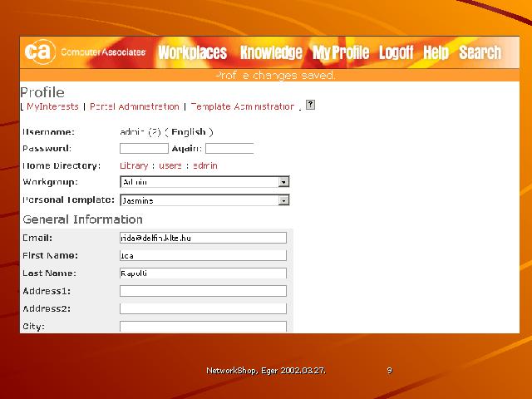
Task: Click the 'Profile' page heading
Action: click(42, 92)
